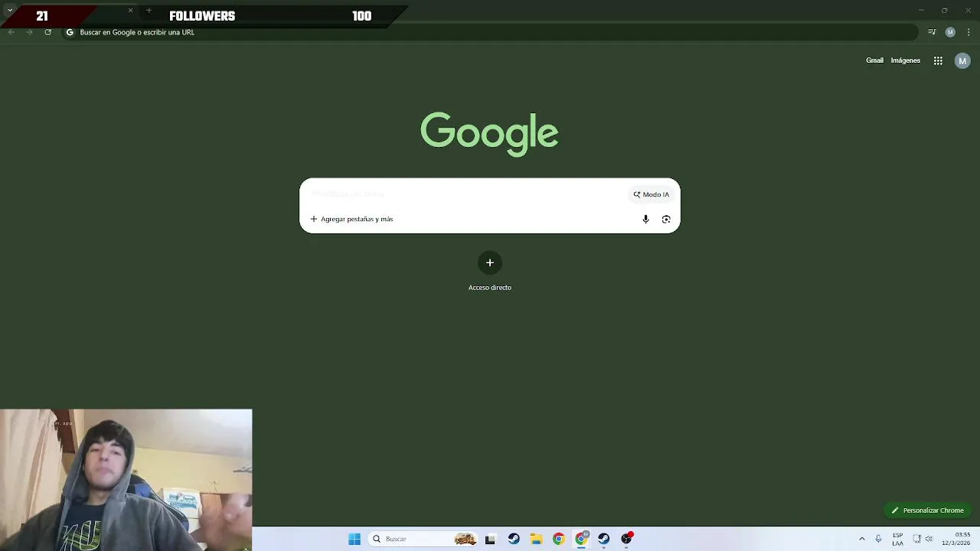Focus the address bar 'Buscar en Google o escribir una URL'

point(490,32)
